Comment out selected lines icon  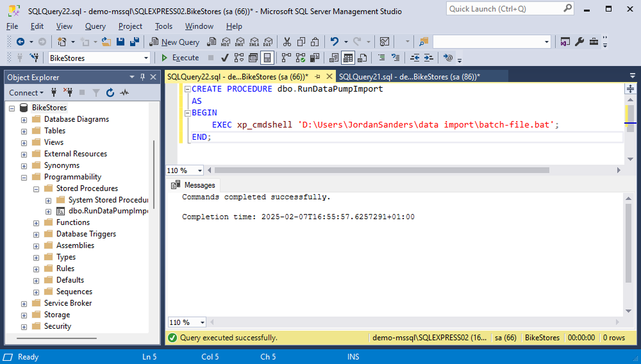[381, 58]
